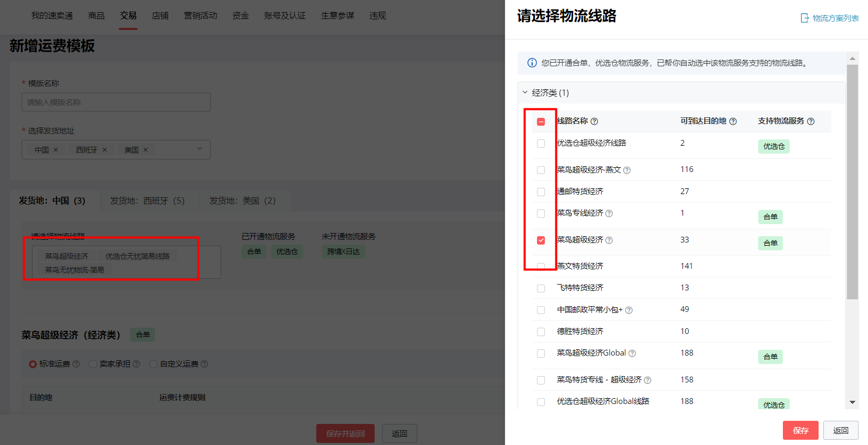Click the scrollbar down arrow

click(x=852, y=402)
